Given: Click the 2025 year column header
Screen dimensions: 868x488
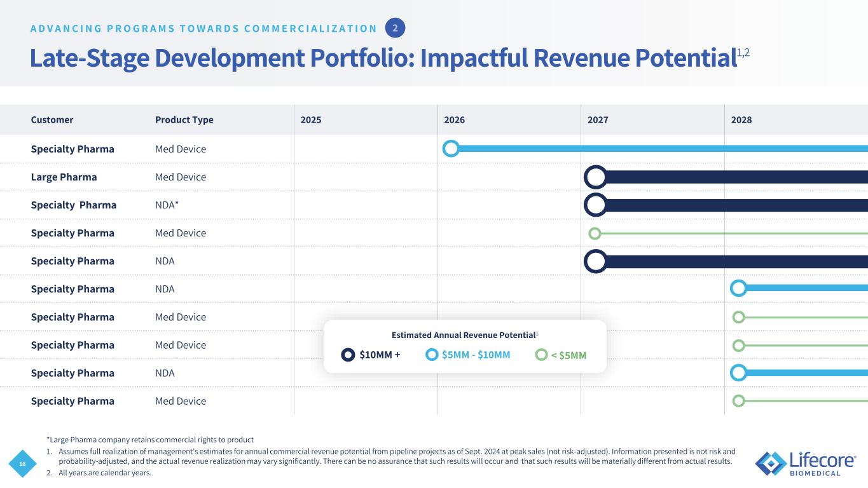Looking at the screenshot, I should (311, 119).
